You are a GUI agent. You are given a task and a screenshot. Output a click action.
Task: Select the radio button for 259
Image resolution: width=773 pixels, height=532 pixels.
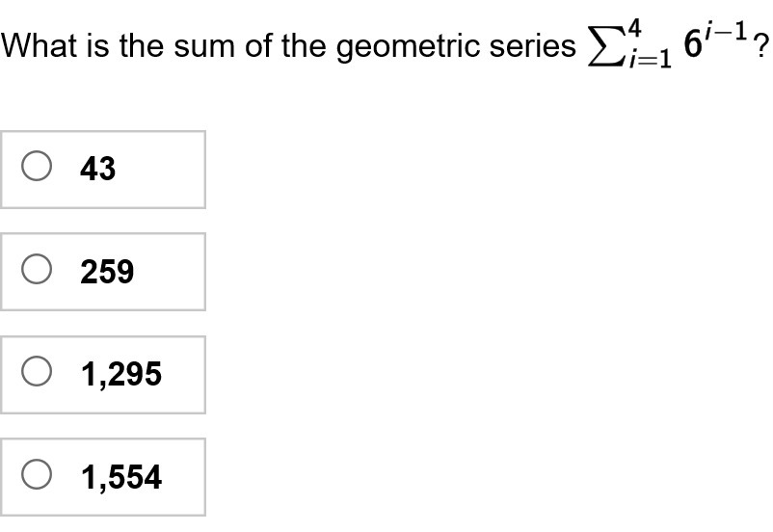(x=38, y=272)
